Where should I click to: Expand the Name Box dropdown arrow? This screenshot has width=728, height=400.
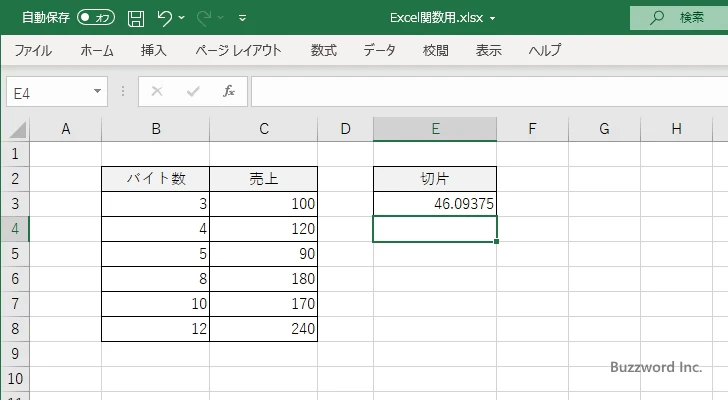pyautogui.click(x=98, y=91)
